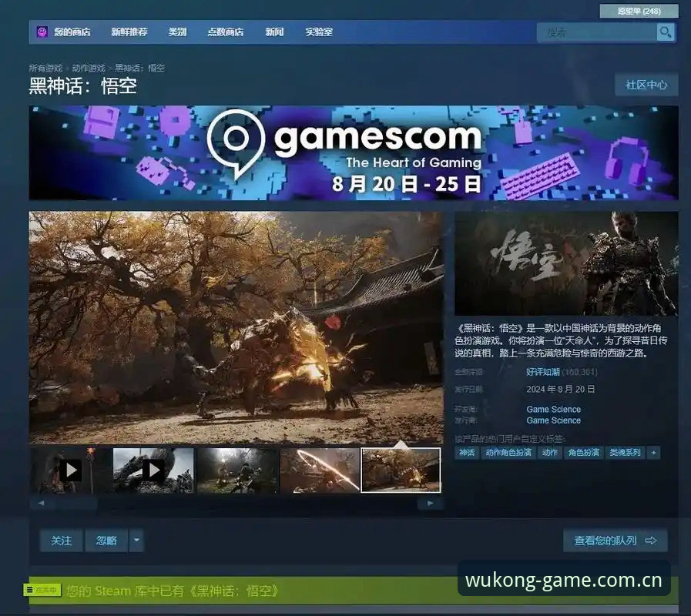Open the 新鲜推荐 menu
The height and width of the screenshot is (616, 691).
pos(129,32)
